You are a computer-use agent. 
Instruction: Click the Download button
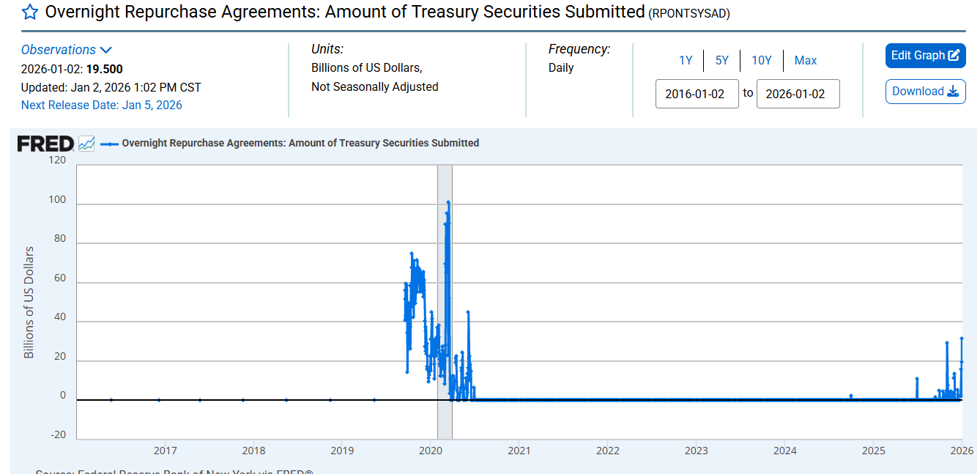tap(927, 91)
